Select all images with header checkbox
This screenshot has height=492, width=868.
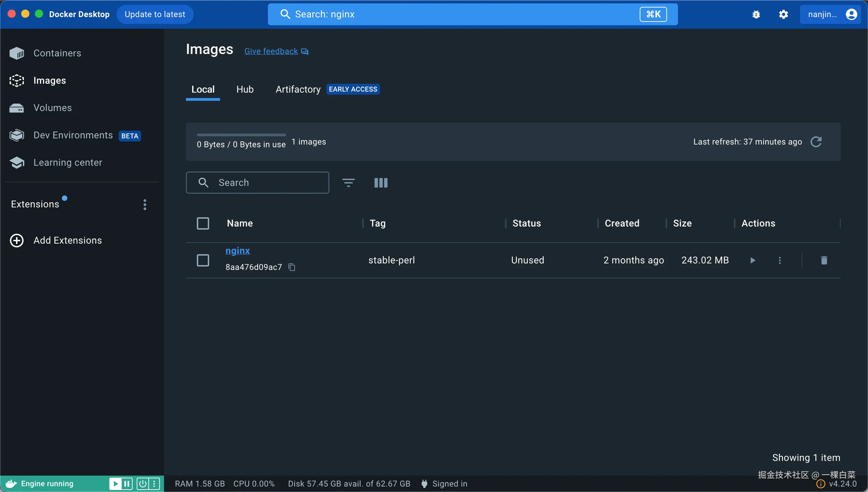tap(203, 223)
